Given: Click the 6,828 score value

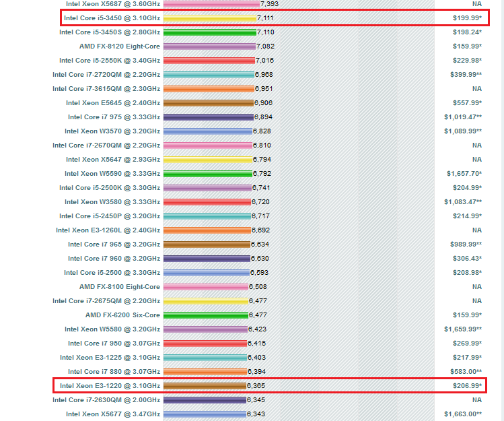Looking at the screenshot, I should tap(262, 131).
